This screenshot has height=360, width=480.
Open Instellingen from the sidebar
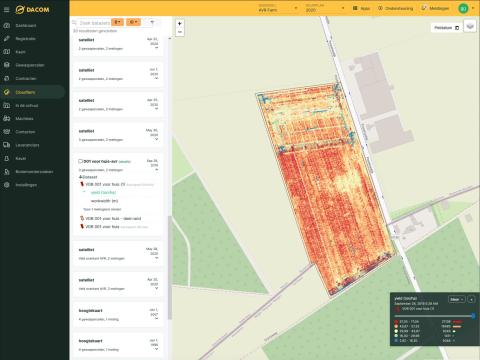[26, 185]
